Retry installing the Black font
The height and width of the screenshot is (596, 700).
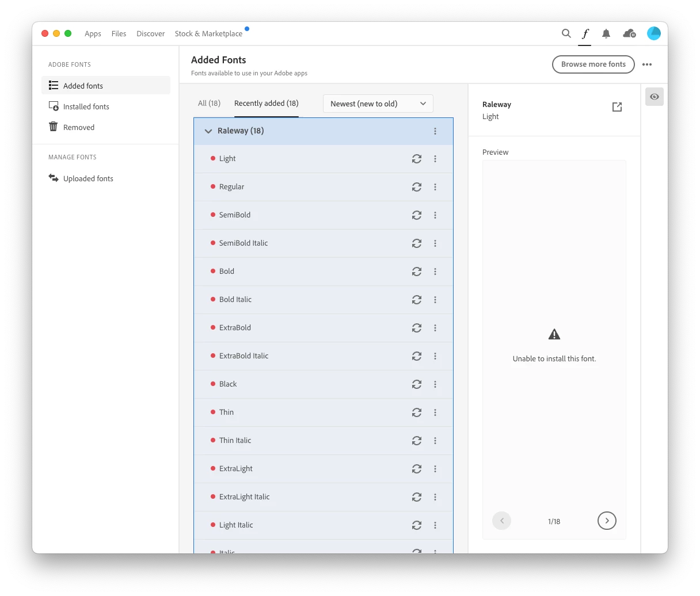(417, 384)
